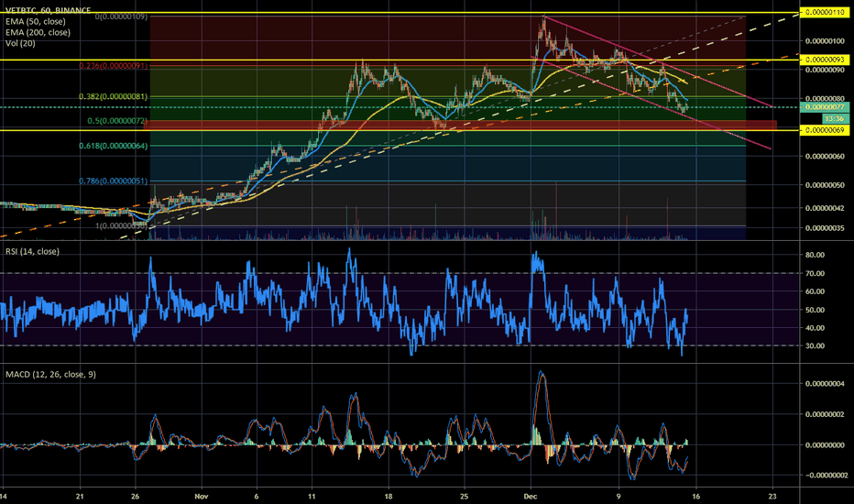The width and height of the screenshot is (854, 504).
Task: Click the RSI axis value 80.00
Action: 815,255
